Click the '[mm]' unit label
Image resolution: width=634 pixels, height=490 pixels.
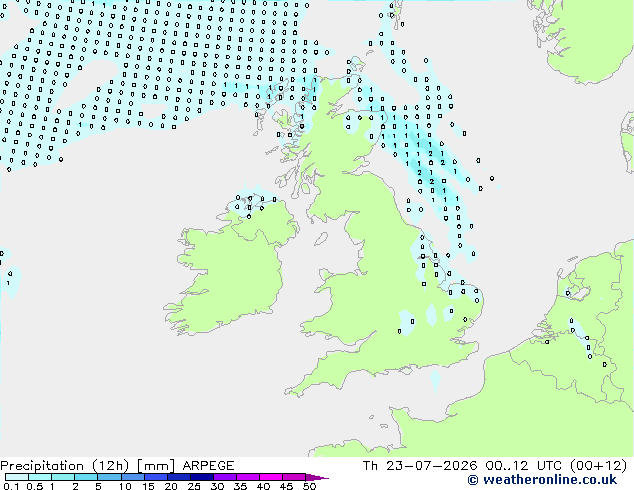pos(156,466)
